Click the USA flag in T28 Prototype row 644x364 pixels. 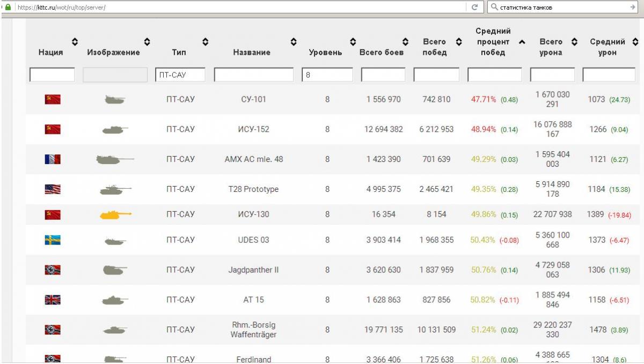click(x=53, y=189)
